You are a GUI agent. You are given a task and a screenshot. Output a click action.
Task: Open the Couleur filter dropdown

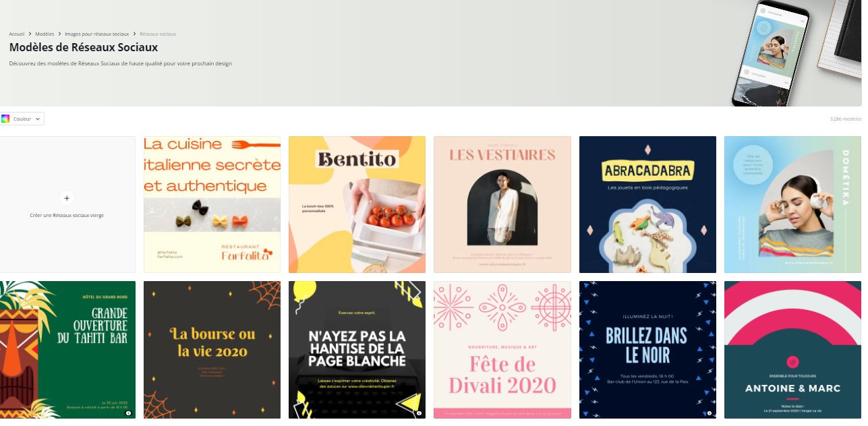(22, 119)
